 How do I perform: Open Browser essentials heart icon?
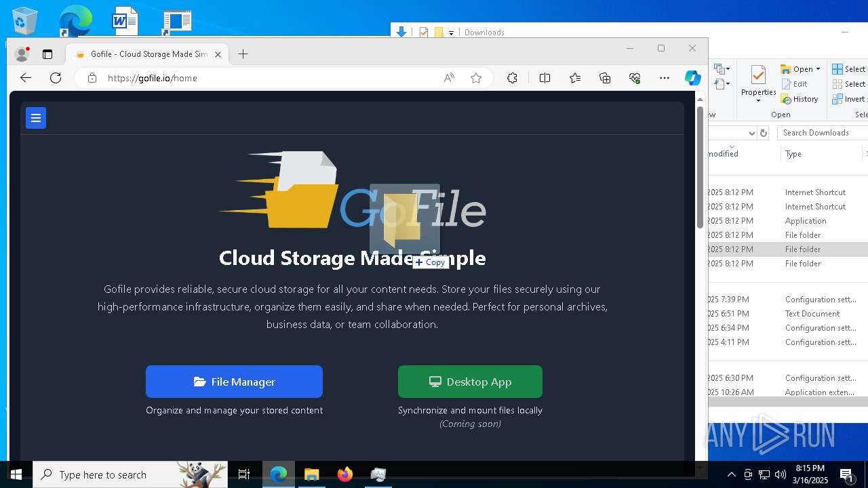tap(635, 78)
